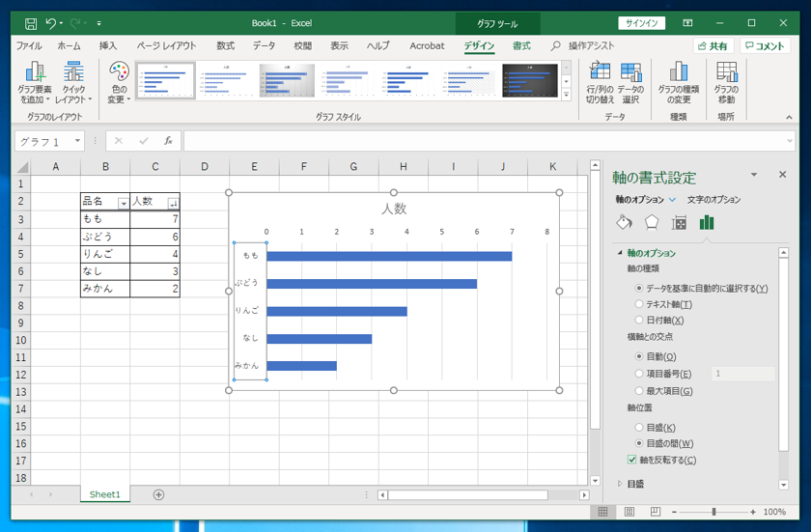The width and height of the screenshot is (811, 532).
Task: Select 自動 radio button
Action: [639, 356]
